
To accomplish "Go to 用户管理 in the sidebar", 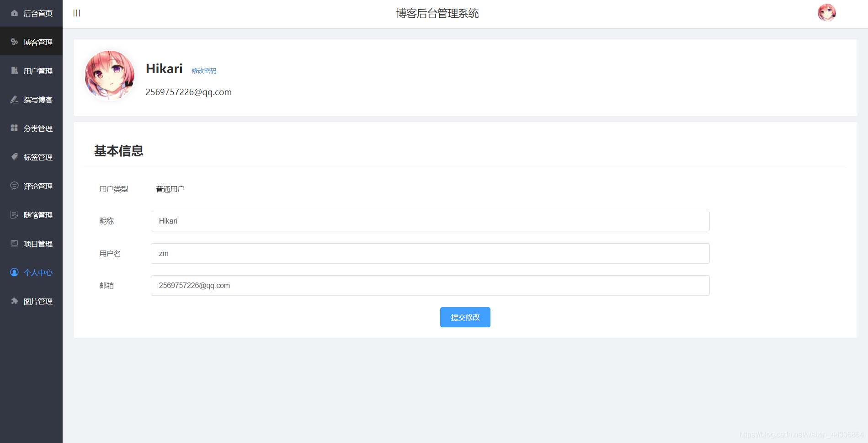I will (x=31, y=70).
